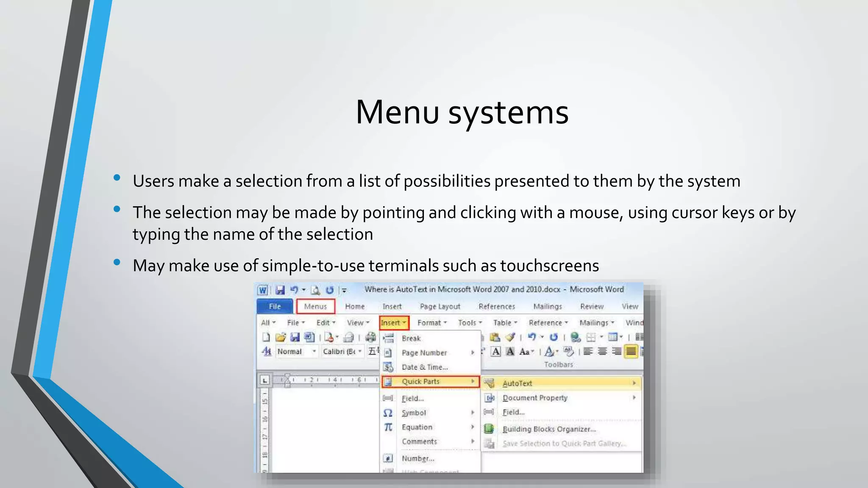Click Redo icon in the Quick Access Toolbar

coord(329,290)
